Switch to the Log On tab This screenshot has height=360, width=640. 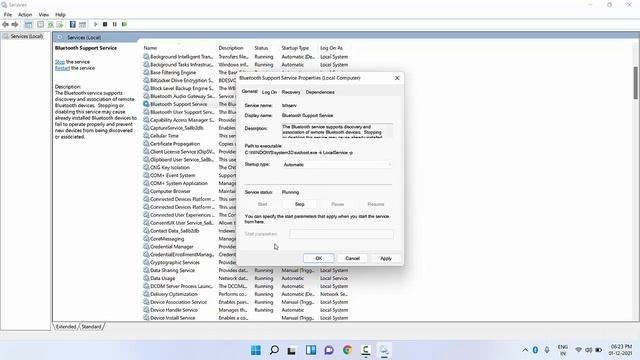tap(269, 92)
